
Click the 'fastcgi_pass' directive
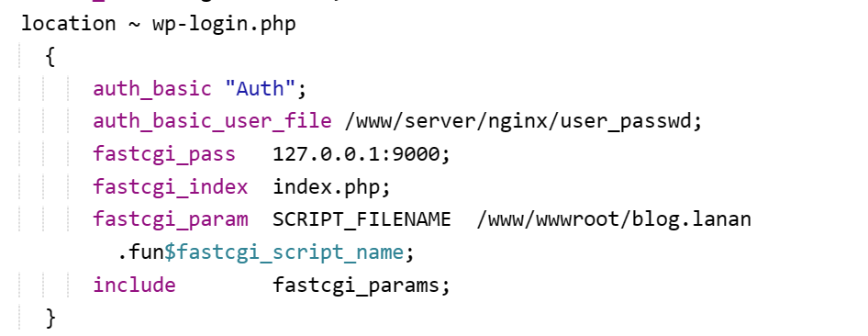164,154
